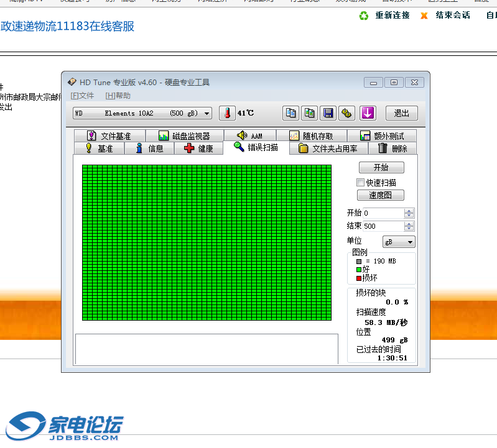Click the temperature thermometer icon
The height and width of the screenshot is (448, 497).
pos(227,113)
